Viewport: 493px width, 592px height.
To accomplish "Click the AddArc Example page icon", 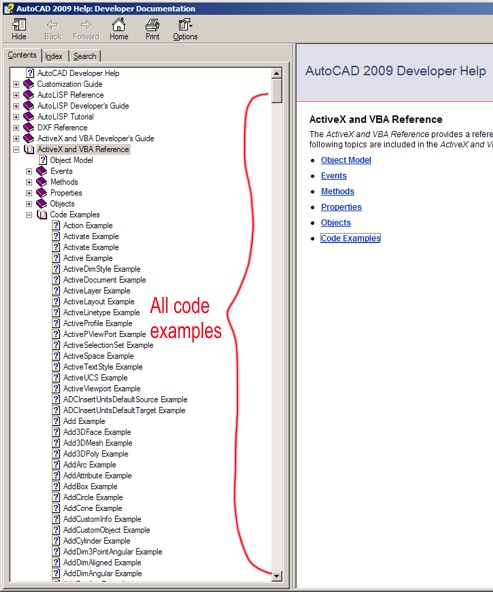I will pos(56,465).
